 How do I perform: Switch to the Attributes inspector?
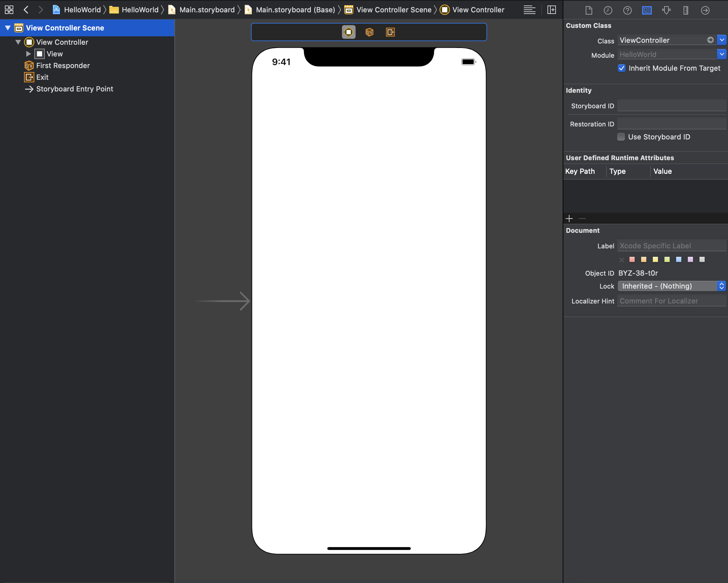point(666,10)
